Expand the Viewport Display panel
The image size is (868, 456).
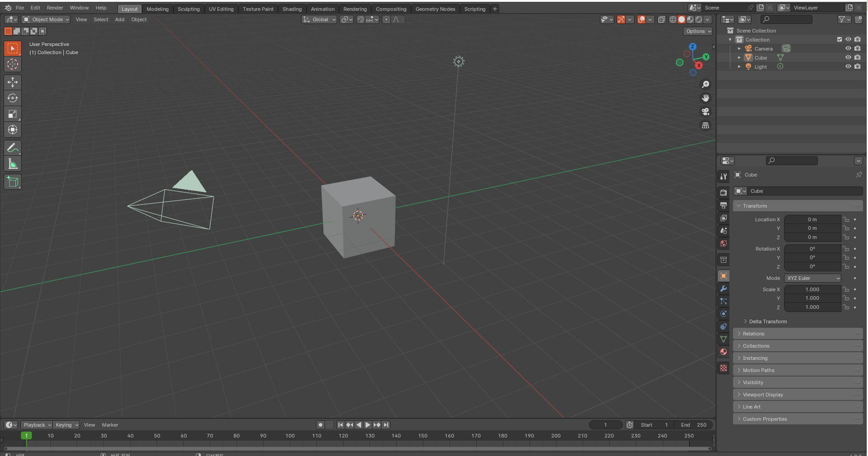click(x=798, y=395)
